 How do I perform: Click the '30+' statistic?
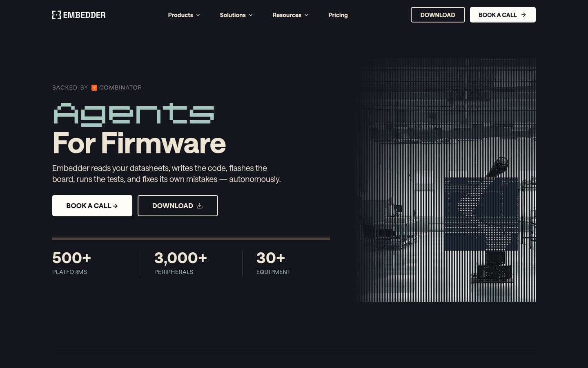270,258
